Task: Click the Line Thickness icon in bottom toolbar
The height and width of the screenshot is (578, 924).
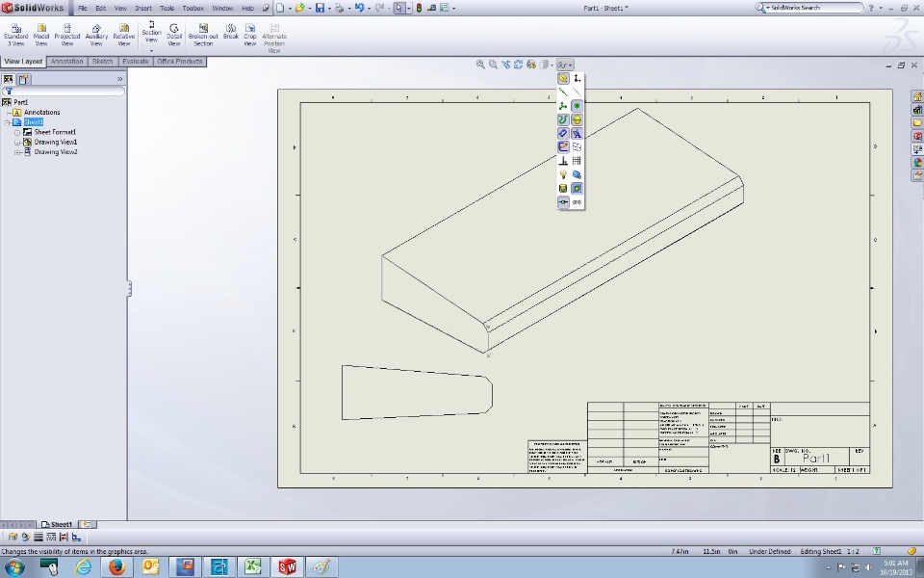Action: pyautogui.click(x=38, y=537)
